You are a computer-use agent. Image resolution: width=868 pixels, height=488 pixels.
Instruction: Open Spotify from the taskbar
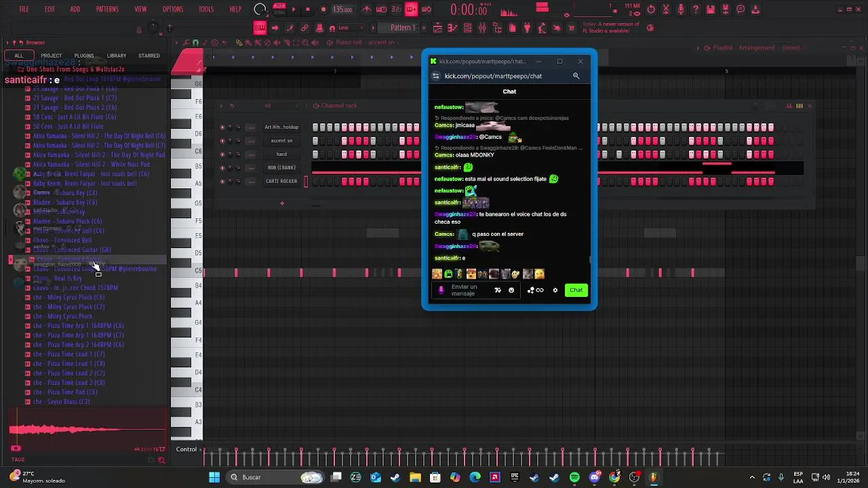point(574,477)
